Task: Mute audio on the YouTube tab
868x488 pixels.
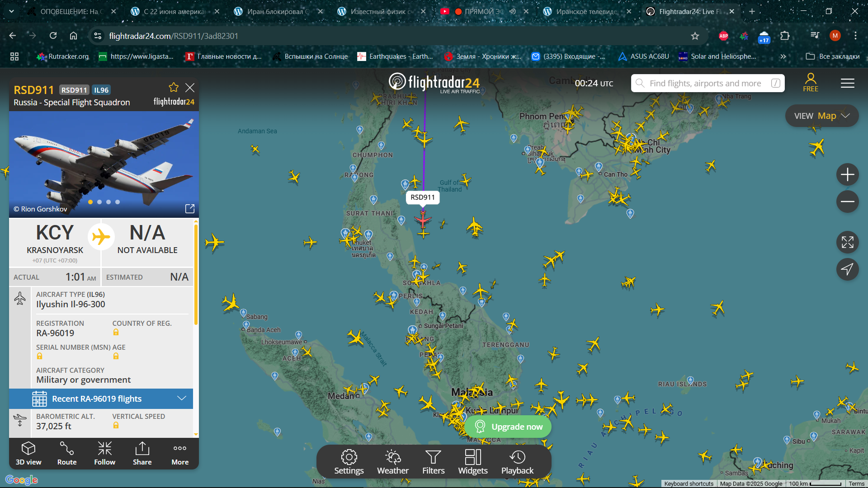Action: tap(512, 11)
